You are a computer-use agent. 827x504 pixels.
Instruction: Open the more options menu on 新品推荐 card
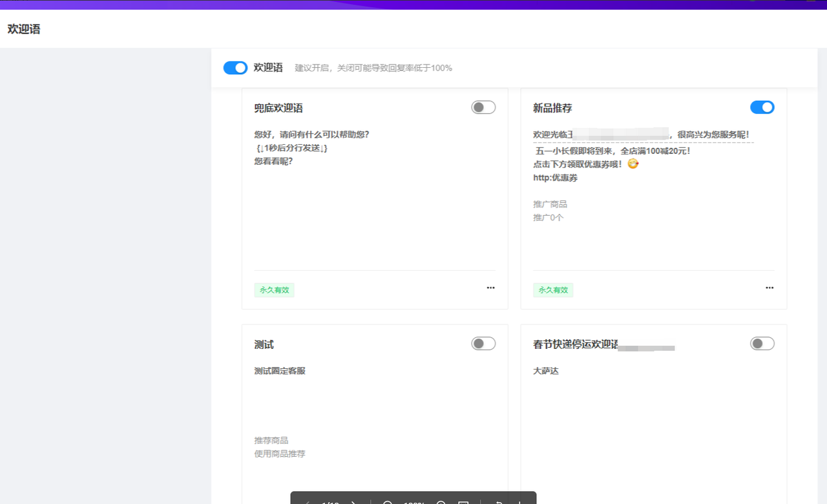pyautogui.click(x=769, y=288)
